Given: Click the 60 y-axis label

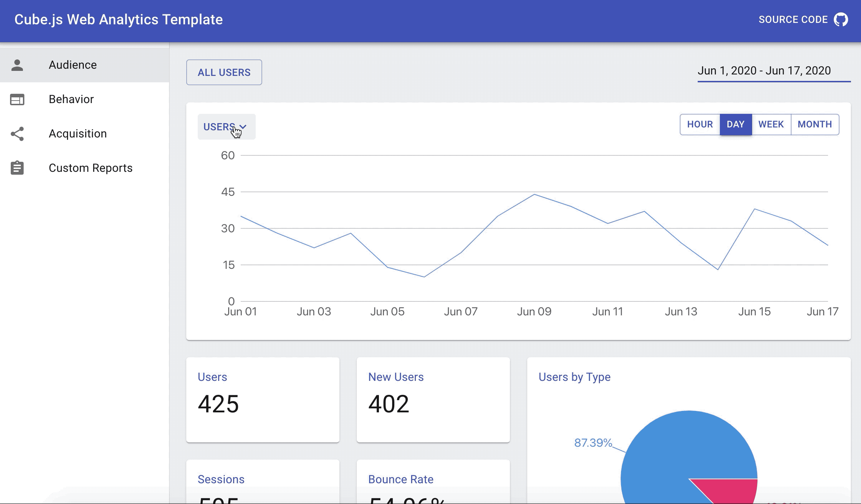Looking at the screenshot, I should pos(228,155).
